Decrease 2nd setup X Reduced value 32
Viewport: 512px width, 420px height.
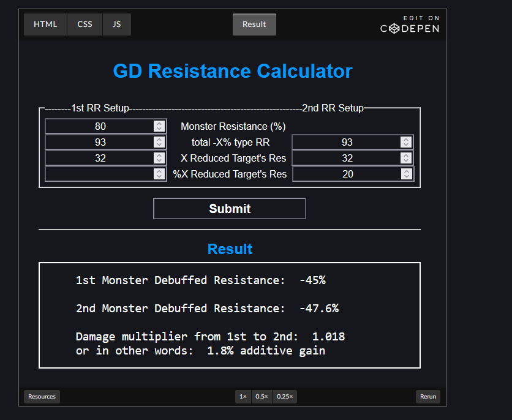(406, 161)
